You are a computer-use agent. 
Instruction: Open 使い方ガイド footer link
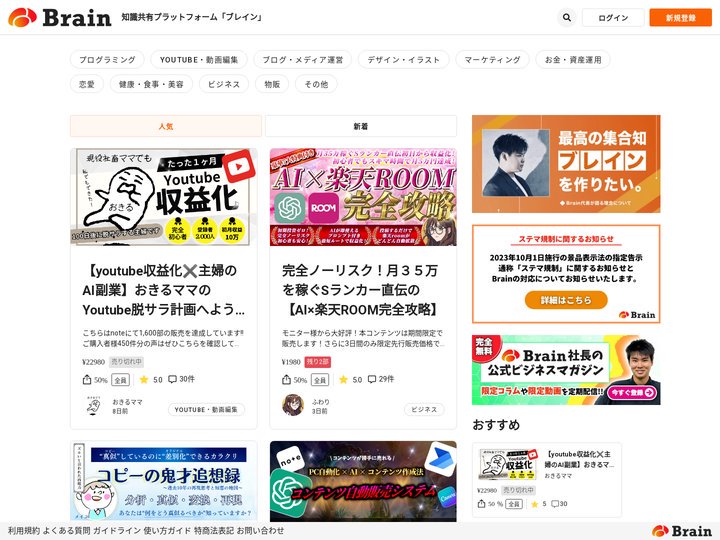(167, 531)
